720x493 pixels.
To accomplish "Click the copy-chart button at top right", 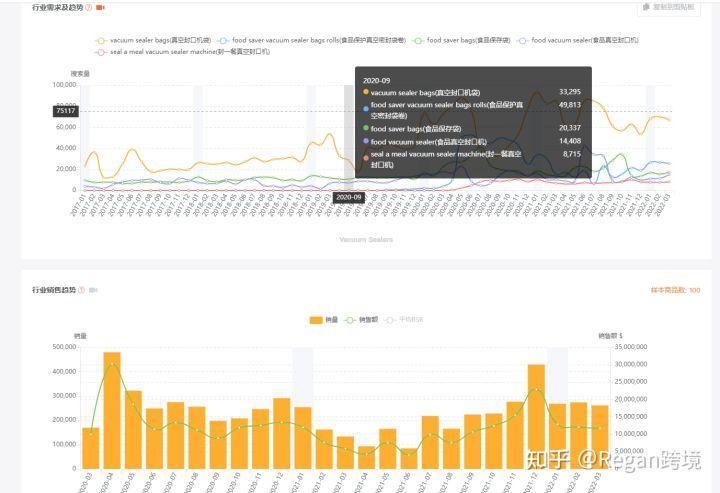I will tap(669, 7).
